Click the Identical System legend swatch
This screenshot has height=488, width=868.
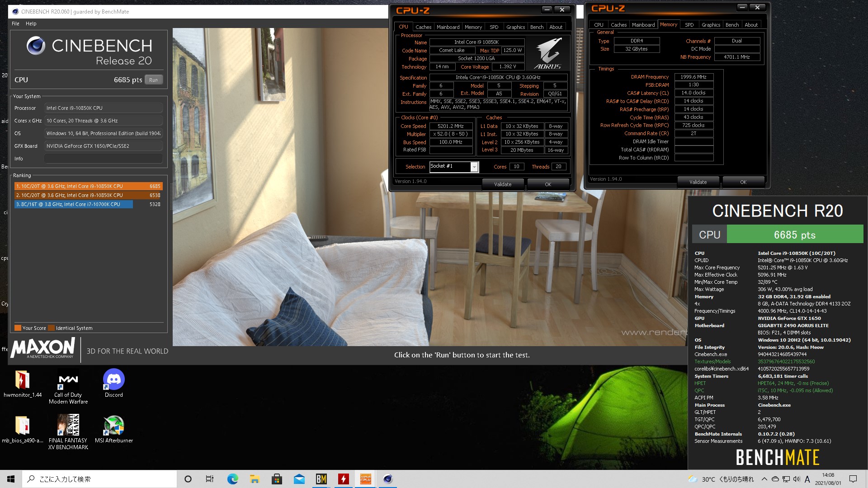point(52,328)
